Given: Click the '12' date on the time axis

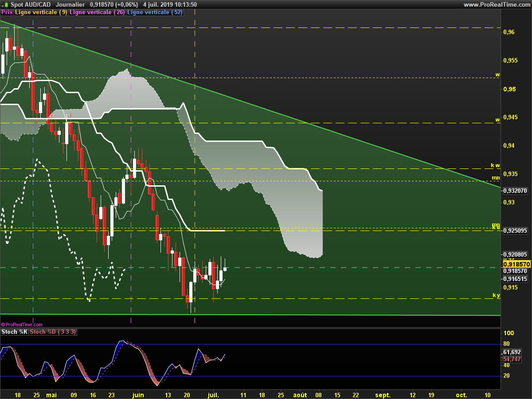Looking at the screenshot, I should click(x=413, y=395).
